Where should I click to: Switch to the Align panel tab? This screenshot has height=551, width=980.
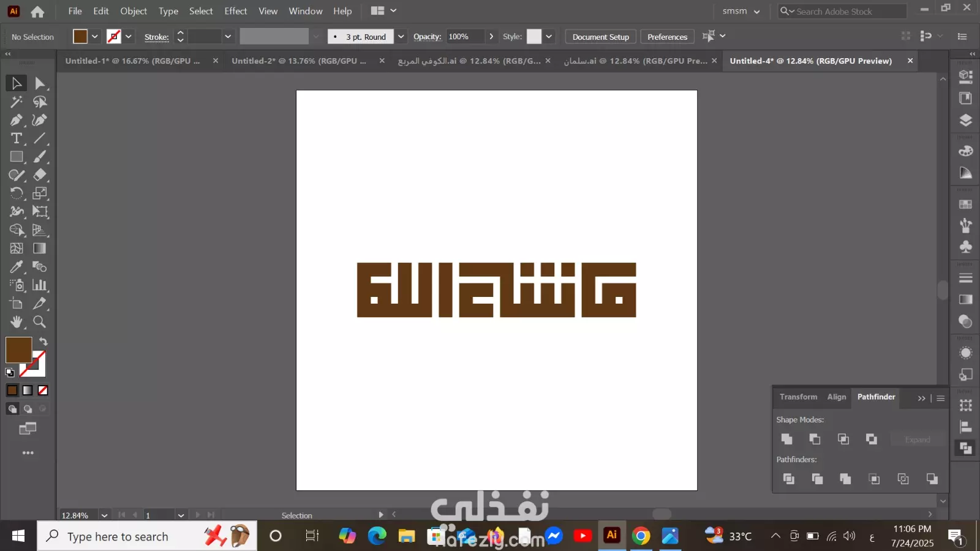[837, 397]
